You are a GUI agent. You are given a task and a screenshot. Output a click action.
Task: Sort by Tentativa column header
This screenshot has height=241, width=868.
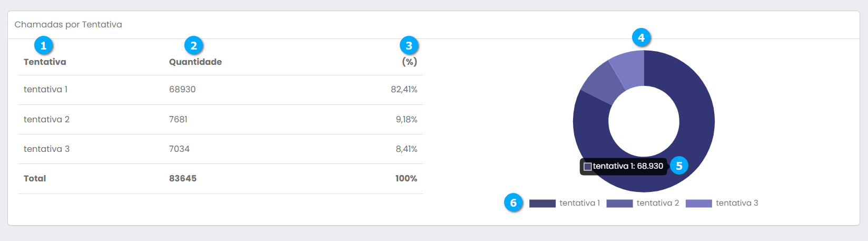point(45,62)
